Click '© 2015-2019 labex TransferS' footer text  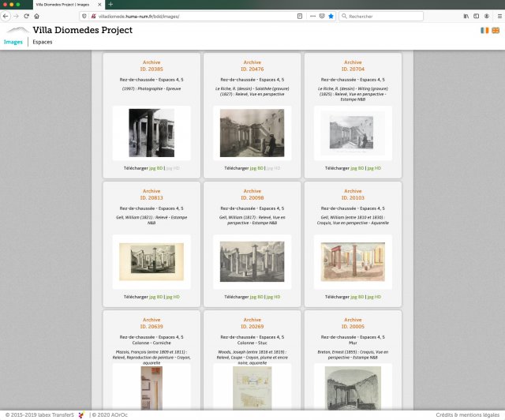[39, 414]
